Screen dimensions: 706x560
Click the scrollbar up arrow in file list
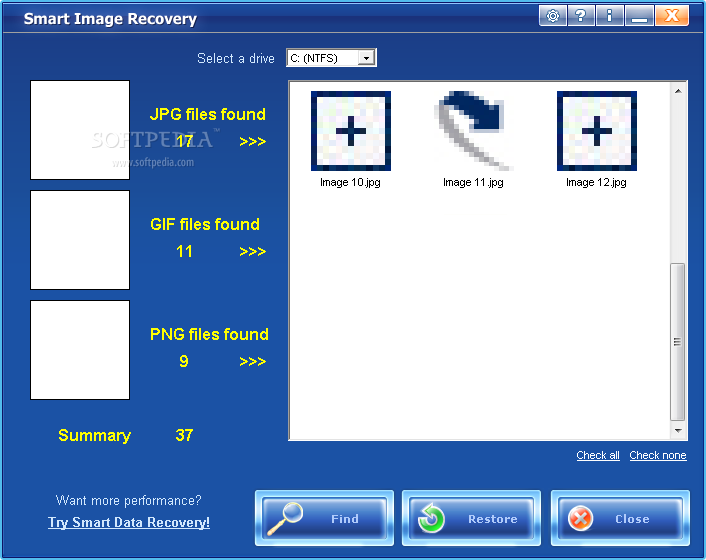pos(678,91)
